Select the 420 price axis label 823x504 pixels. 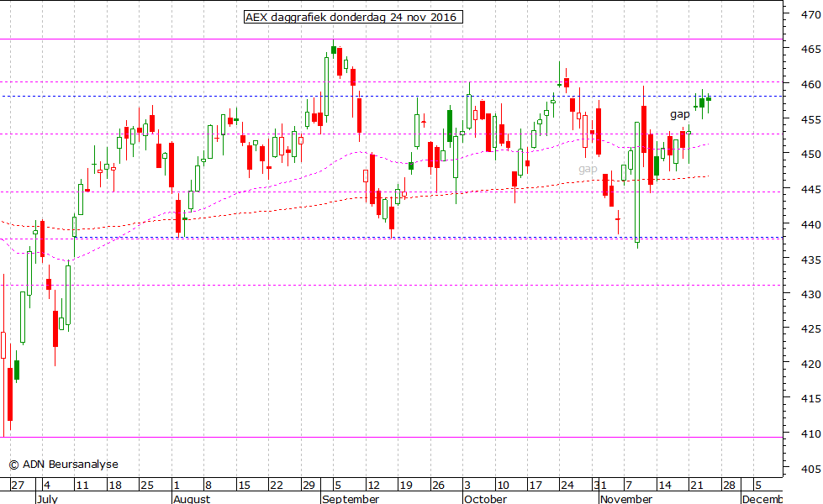811,364
